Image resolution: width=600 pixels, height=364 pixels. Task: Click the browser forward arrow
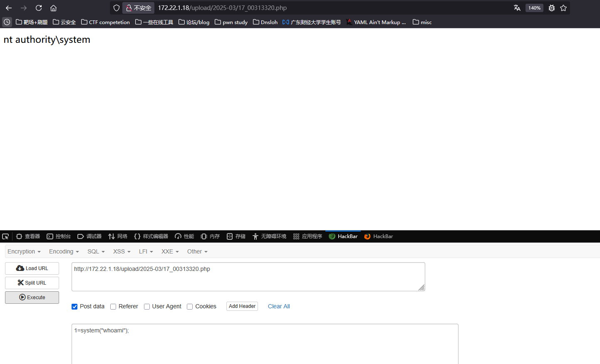pyautogui.click(x=24, y=8)
